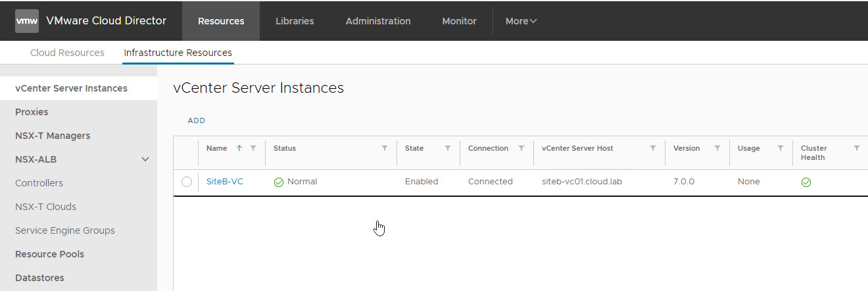
Task: Expand the More dropdown menu
Action: 521,21
